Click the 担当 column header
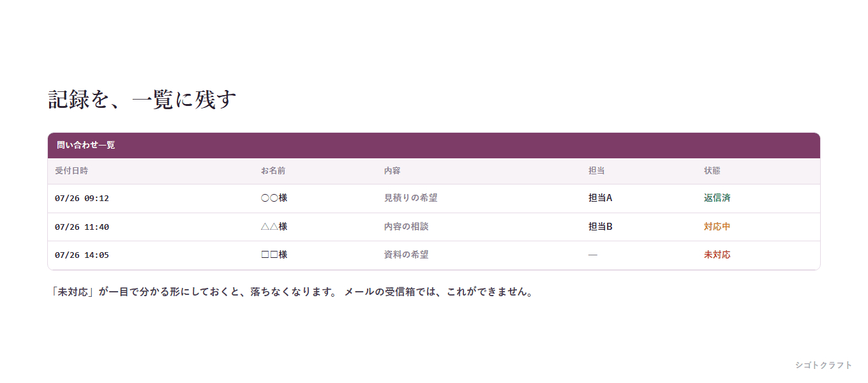The image size is (868, 383). (597, 171)
